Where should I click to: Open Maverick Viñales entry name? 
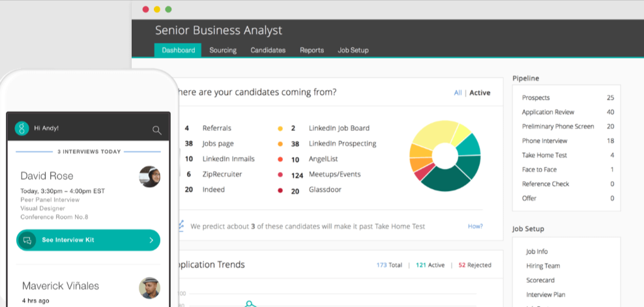pos(61,286)
